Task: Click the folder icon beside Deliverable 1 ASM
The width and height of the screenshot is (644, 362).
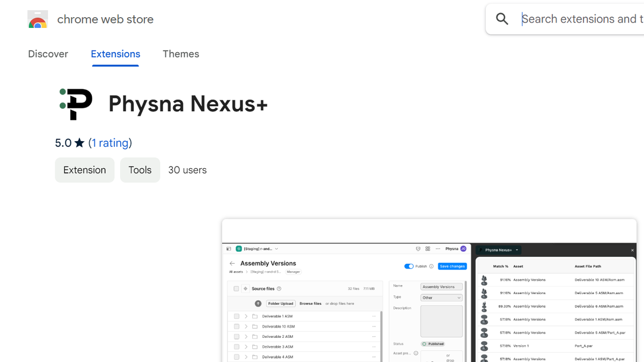Action: (255, 316)
